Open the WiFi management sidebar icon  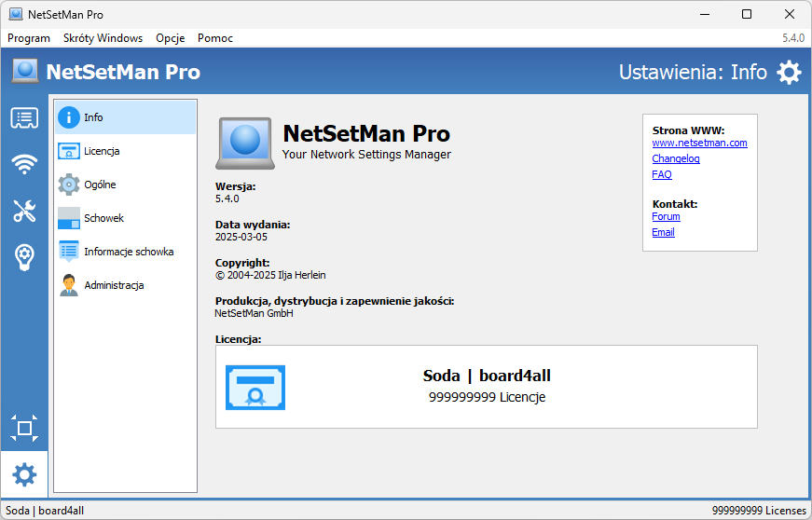click(x=24, y=164)
